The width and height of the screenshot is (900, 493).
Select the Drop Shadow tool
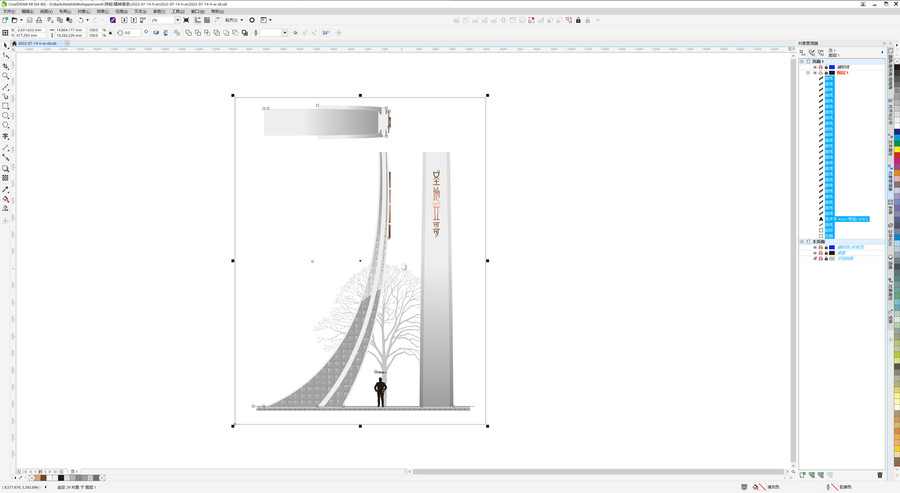pos(6,169)
